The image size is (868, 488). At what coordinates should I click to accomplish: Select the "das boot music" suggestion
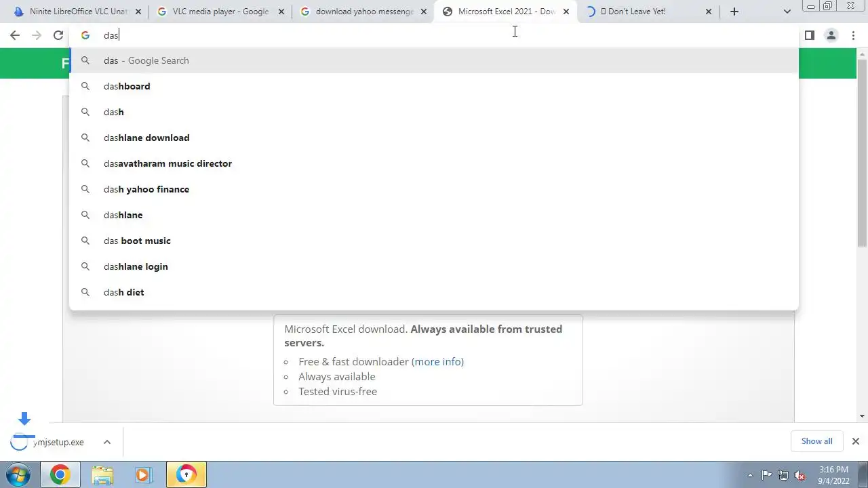(x=434, y=241)
